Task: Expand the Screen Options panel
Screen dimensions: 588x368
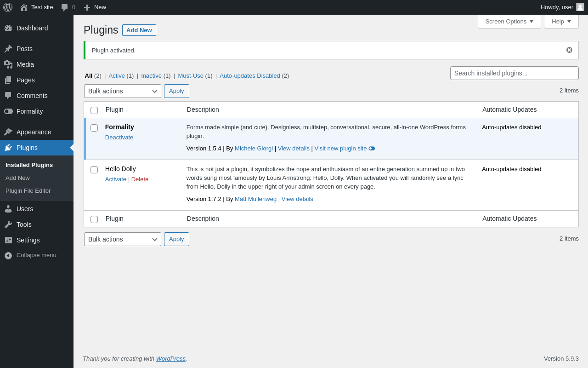Action: [x=509, y=21]
